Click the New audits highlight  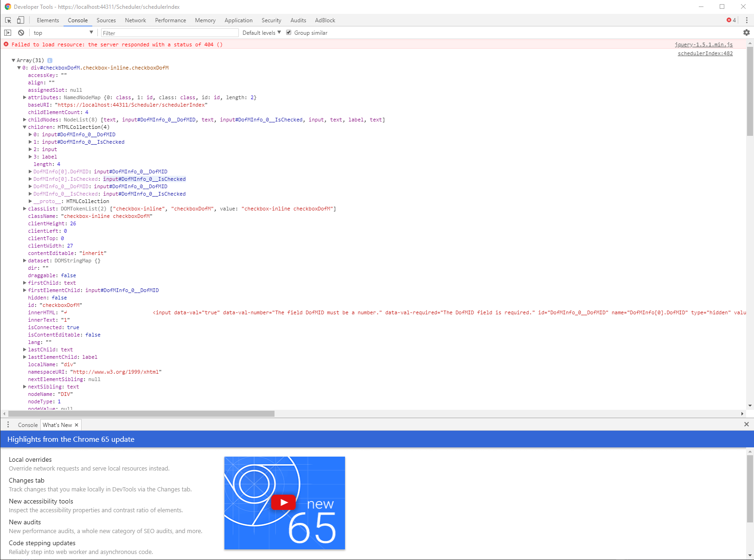click(x=25, y=522)
